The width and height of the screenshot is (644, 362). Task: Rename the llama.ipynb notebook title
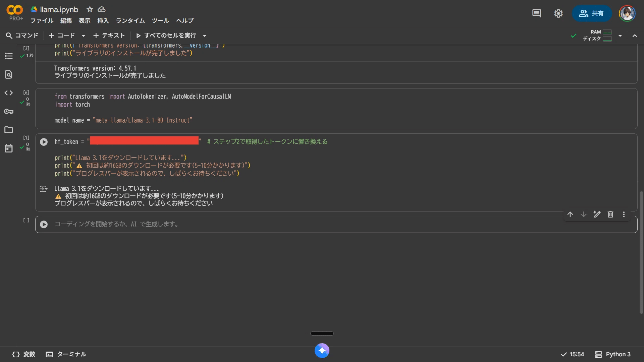click(59, 9)
